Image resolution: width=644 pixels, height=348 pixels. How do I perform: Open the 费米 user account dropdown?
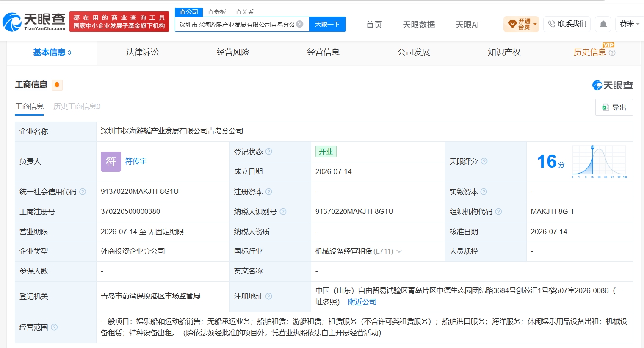coord(629,24)
